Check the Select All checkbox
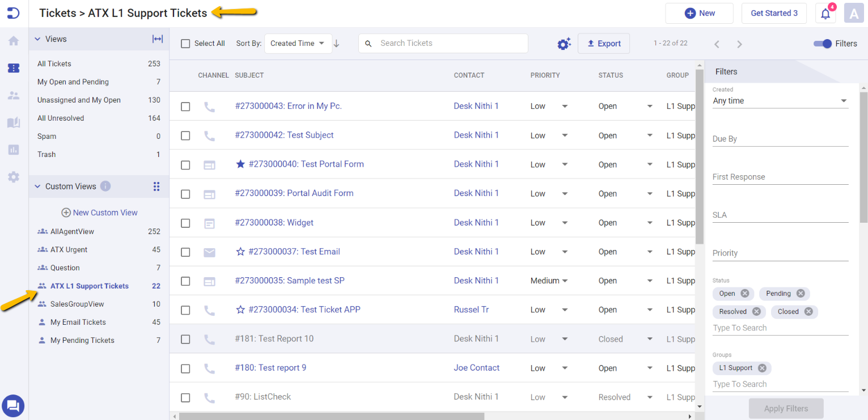Viewport: 868px width, 420px height. pos(185,43)
